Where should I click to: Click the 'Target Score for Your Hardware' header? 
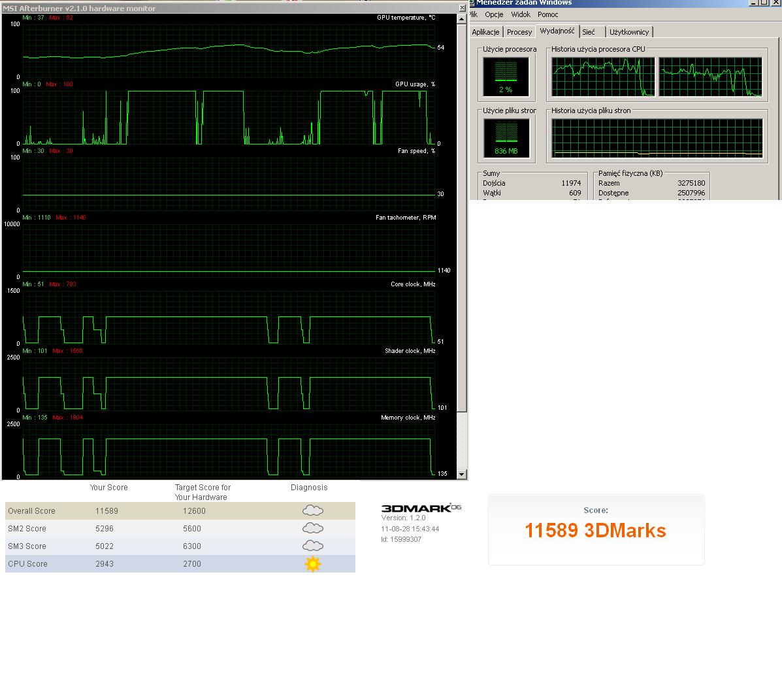tap(203, 492)
